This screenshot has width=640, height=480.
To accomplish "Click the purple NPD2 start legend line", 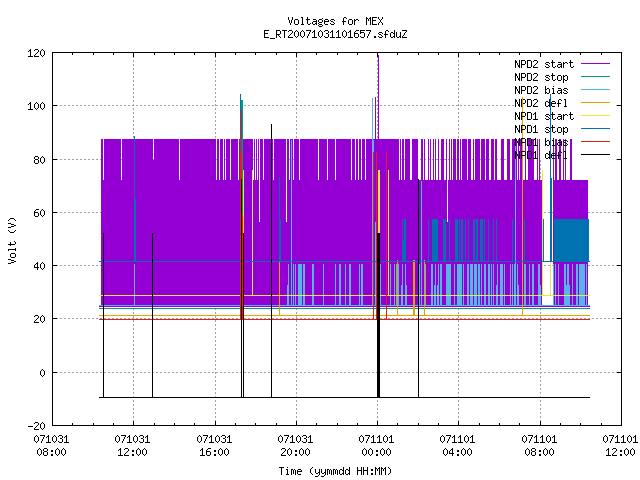I will [595, 64].
